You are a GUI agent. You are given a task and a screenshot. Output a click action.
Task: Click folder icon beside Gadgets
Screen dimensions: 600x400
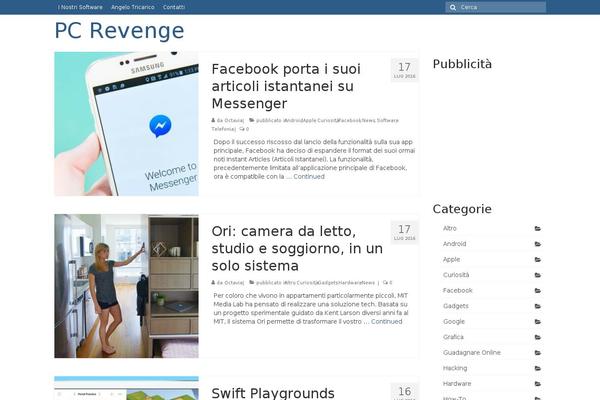click(x=538, y=306)
